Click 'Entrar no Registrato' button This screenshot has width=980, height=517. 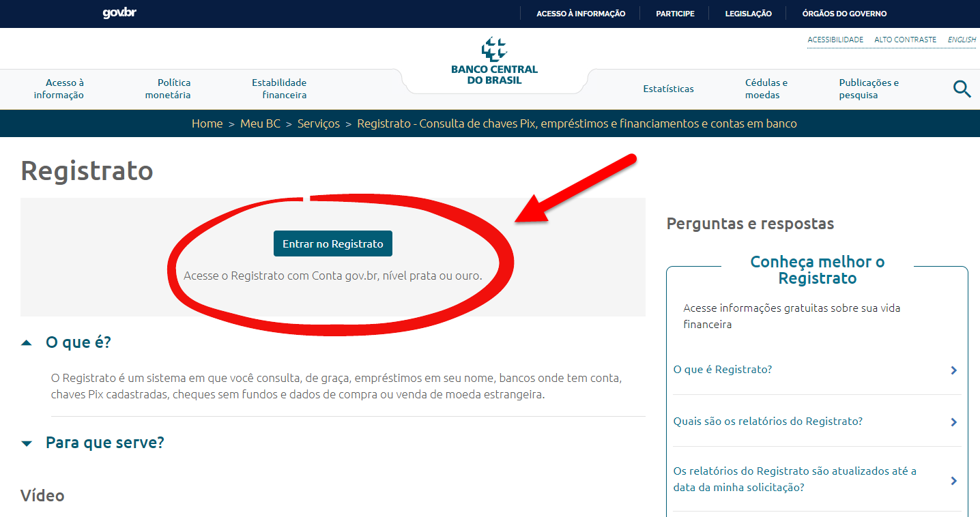tap(333, 243)
